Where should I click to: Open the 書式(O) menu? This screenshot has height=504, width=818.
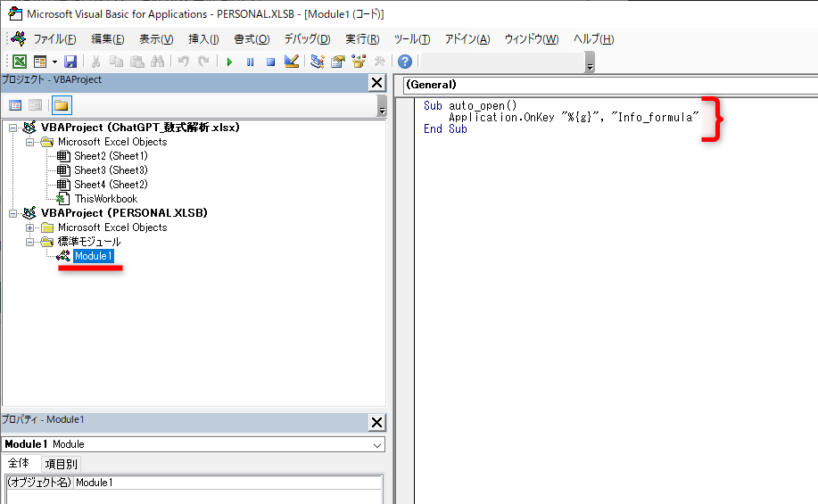[252, 39]
